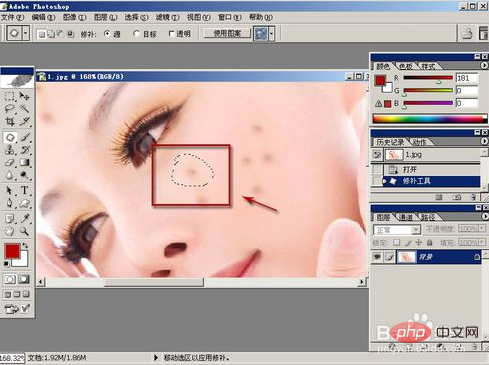Open the 编辑(E) menu

43,17
